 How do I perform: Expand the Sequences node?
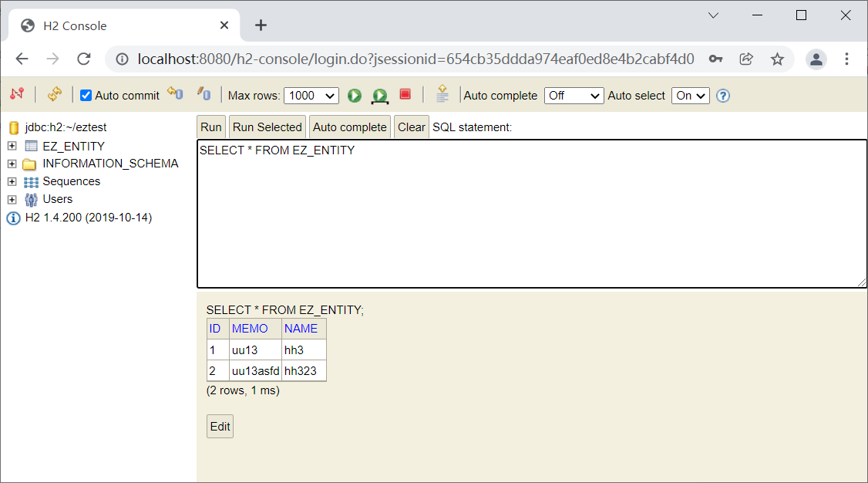click(12, 181)
